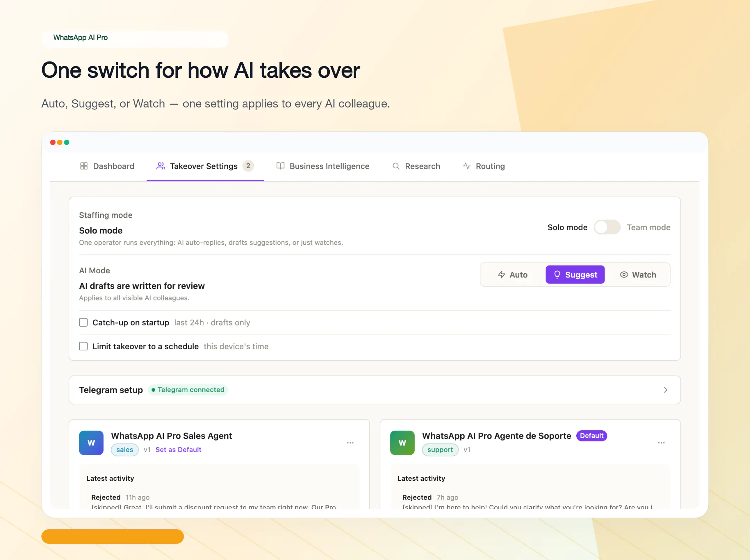Click the yellow window minimize dot
Viewport: 750px width, 560px height.
60,142
